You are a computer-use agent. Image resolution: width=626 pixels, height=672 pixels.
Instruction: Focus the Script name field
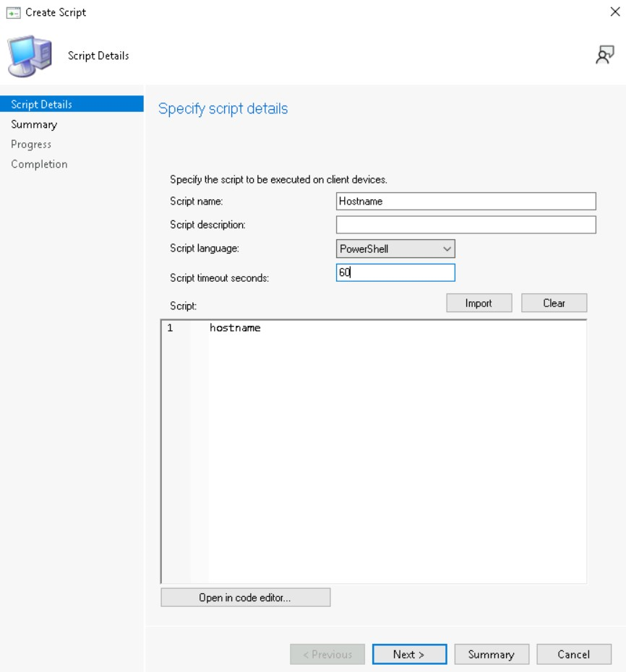[466, 201]
